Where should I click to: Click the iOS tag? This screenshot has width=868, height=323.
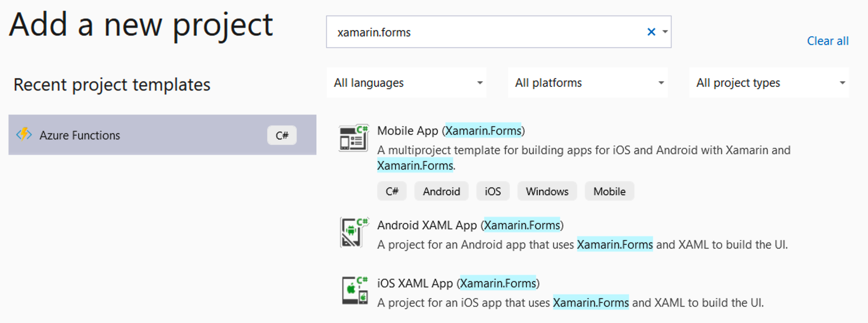click(493, 191)
